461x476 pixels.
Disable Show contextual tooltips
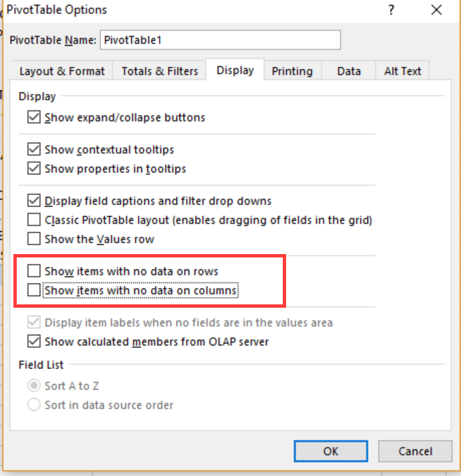point(34,150)
